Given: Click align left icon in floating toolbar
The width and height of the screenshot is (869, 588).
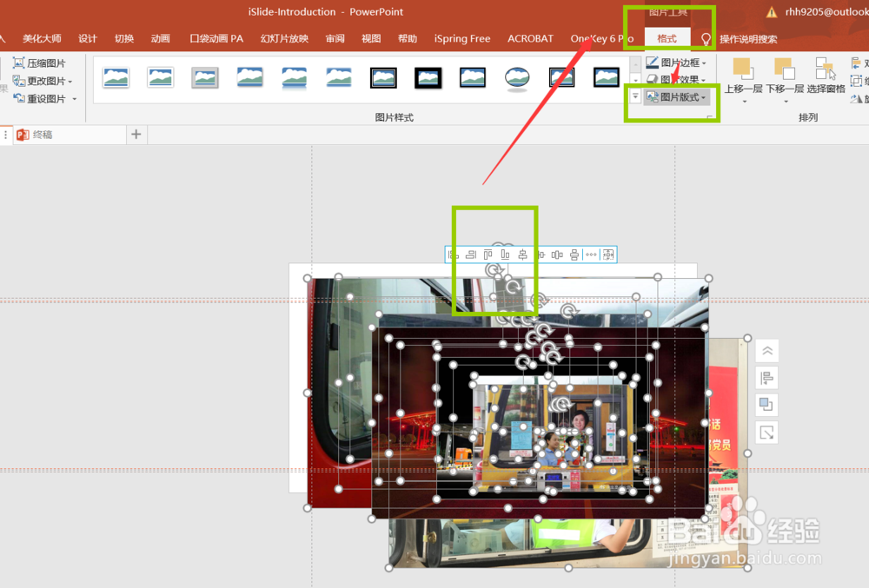Looking at the screenshot, I should pos(454,254).
